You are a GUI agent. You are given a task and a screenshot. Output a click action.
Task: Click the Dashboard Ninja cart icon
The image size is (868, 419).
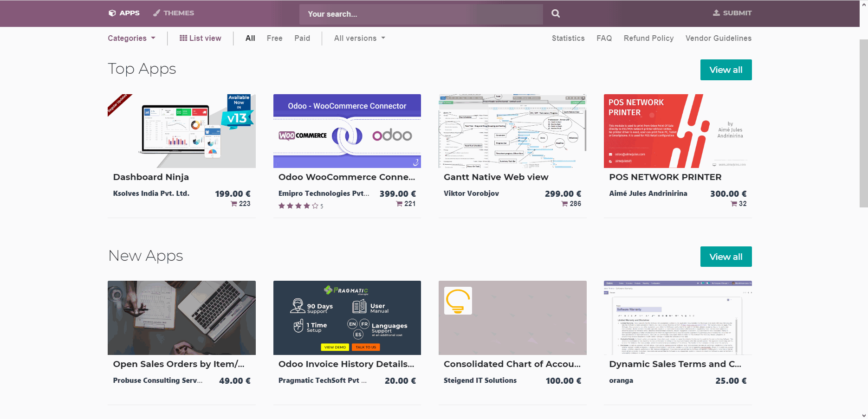234,204
